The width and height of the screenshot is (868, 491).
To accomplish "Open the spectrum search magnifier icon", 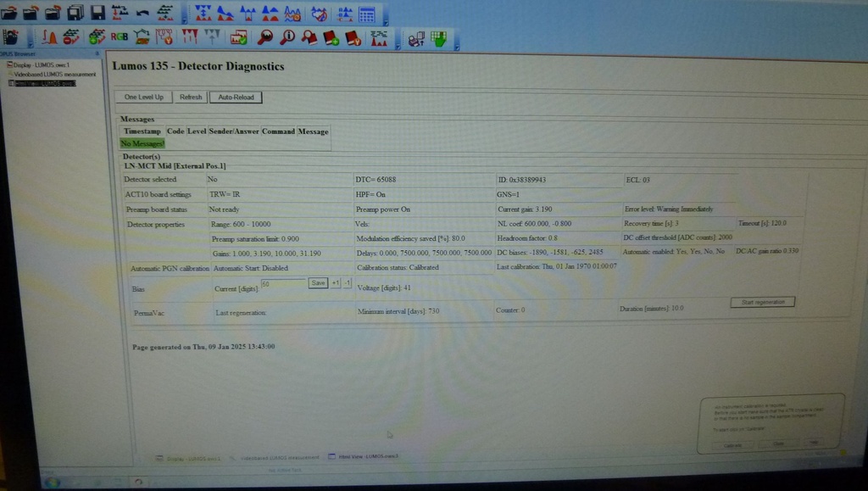I will pos(265,37).
